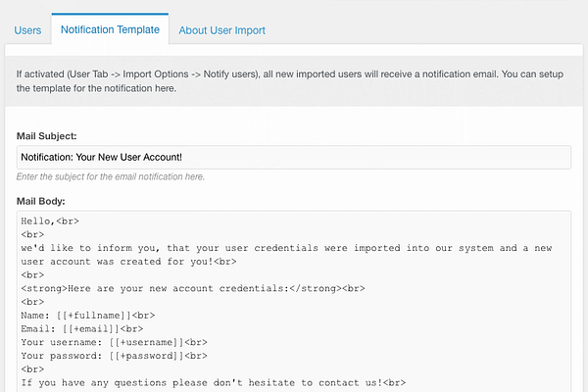Click the 'Hello,<br>' line in mail body
Viewport: 588px width, 392px height.
(x=50, y=220)
